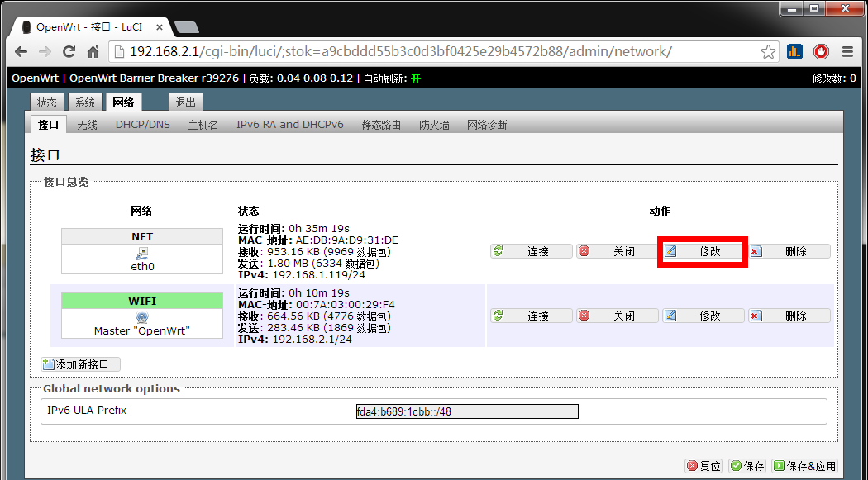Screen dimensions: 868x480
Task: Click the 修改数: 0 indicator
Action: coord(834,78)
